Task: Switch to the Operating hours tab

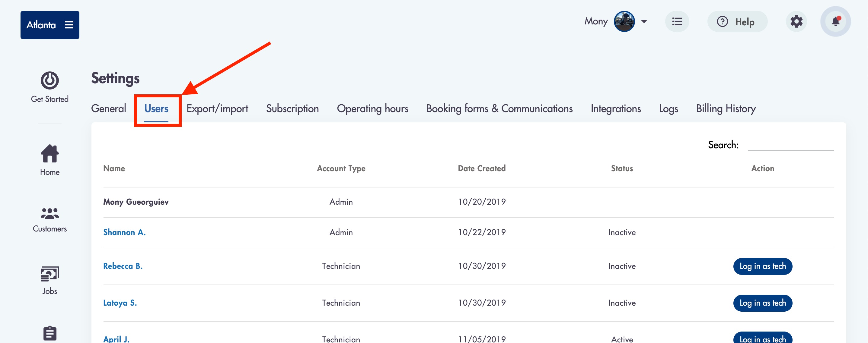Action: [373, 109]
